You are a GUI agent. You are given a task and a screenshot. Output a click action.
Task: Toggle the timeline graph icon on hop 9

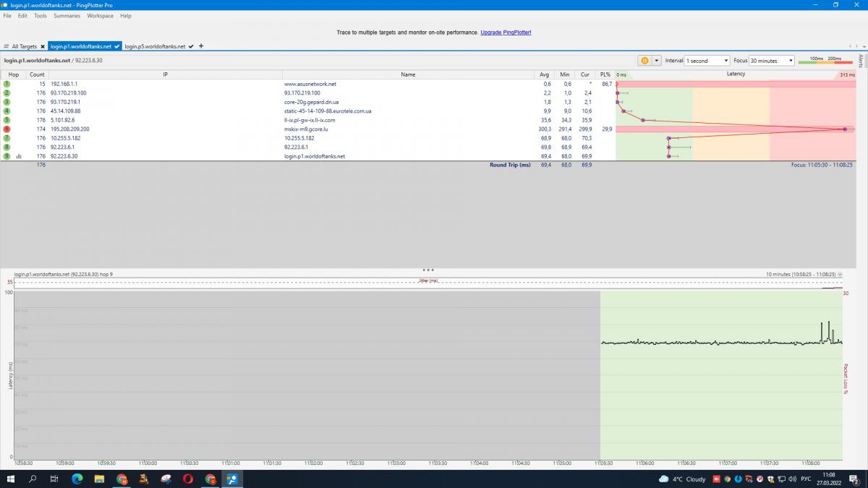coord(19,156)
